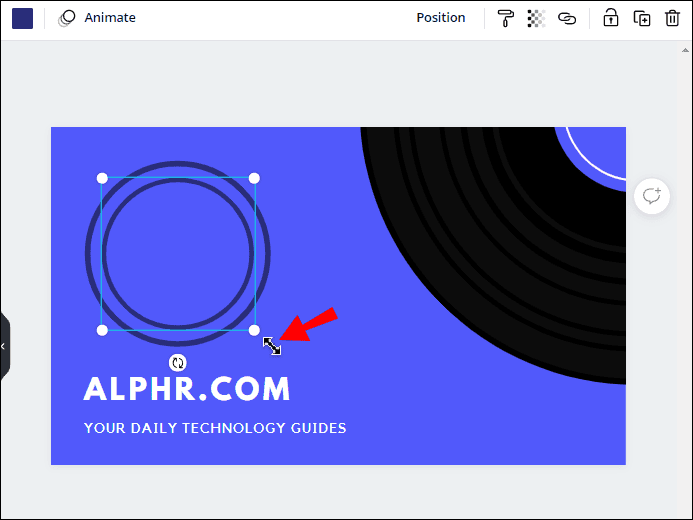Screen dimensions: 693x520
Task: Open the Position menu
Action: (x=441, y=18)
